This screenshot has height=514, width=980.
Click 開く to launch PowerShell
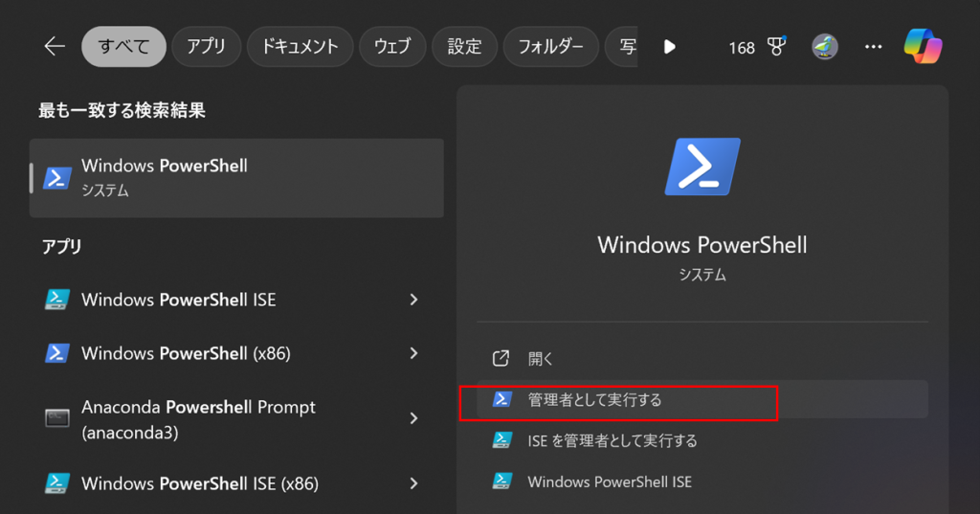541,359
